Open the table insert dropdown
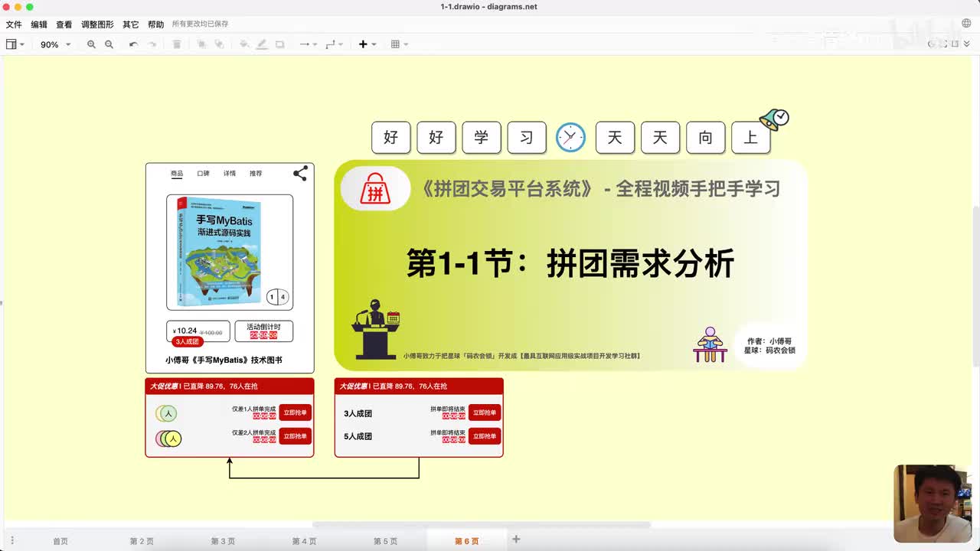The height and width of the screenshot is (551, 980). pos(400,44)
